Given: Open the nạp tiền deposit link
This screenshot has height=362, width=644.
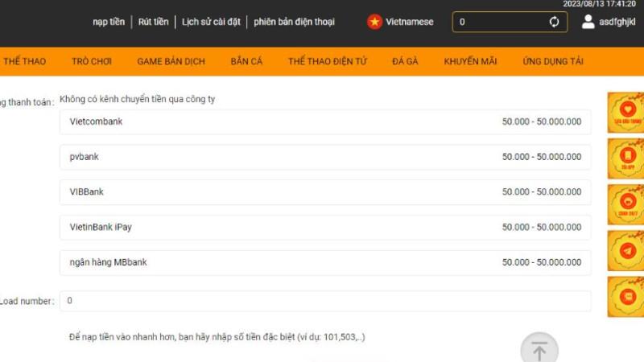Looking at the screenshot, I should (x=109, y=22).
